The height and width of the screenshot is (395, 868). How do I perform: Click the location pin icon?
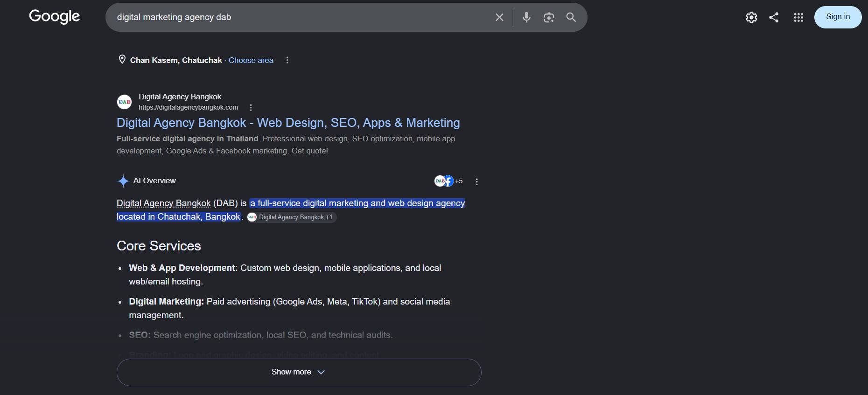122,60
